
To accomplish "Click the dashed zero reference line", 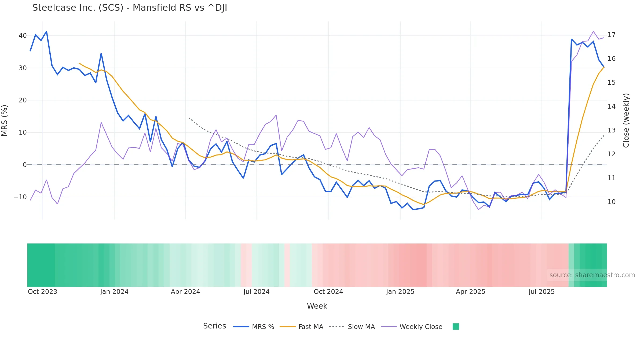I will coord(317,165).
